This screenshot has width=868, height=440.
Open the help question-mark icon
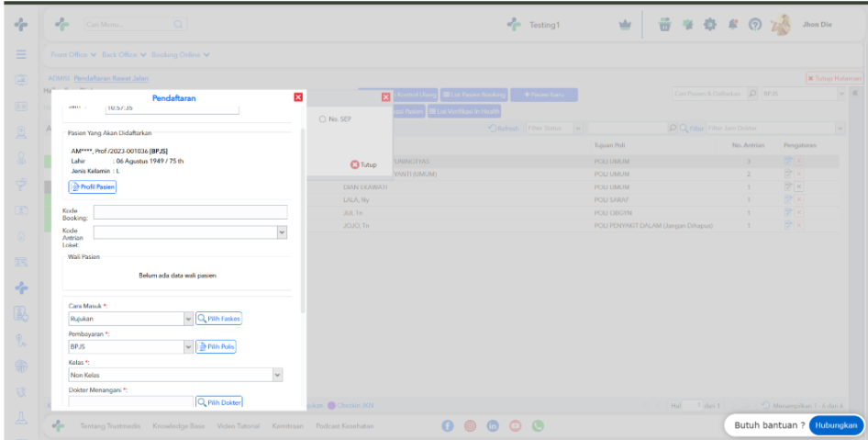tap(755, 25)
